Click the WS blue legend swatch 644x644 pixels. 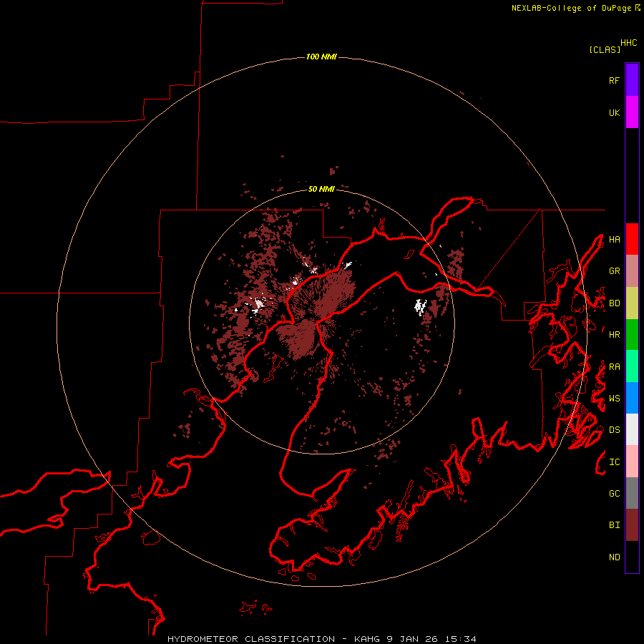(632, 398)
